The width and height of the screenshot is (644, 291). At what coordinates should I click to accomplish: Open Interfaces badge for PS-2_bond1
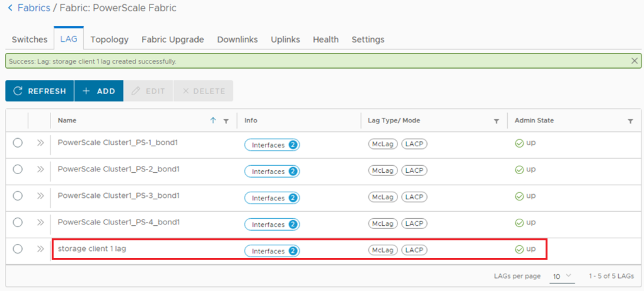pyautogui.click(x=272, y=171)
